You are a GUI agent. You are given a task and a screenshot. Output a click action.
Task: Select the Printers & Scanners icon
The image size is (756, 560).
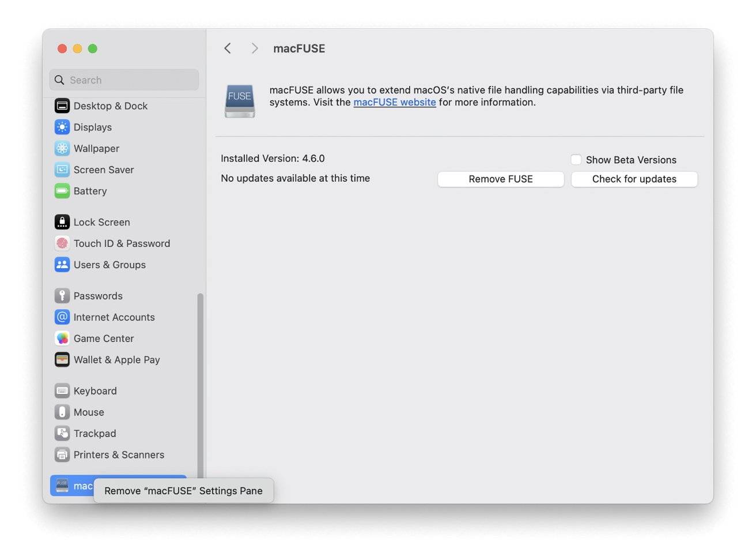[x=62, y=455]
